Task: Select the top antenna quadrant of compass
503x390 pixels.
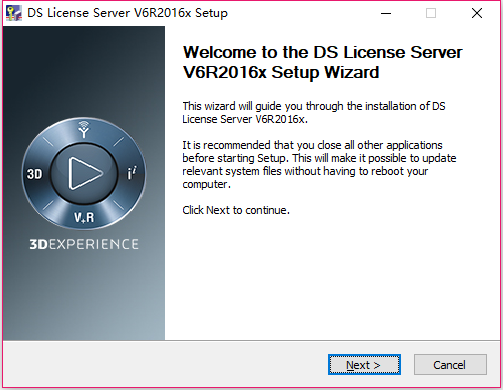Action: [x=84, y=129]
